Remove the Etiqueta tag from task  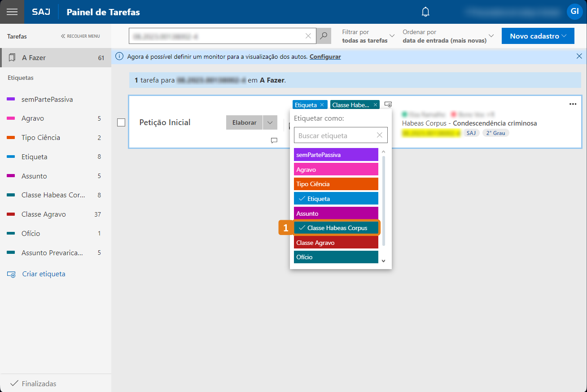coord(322,105)
